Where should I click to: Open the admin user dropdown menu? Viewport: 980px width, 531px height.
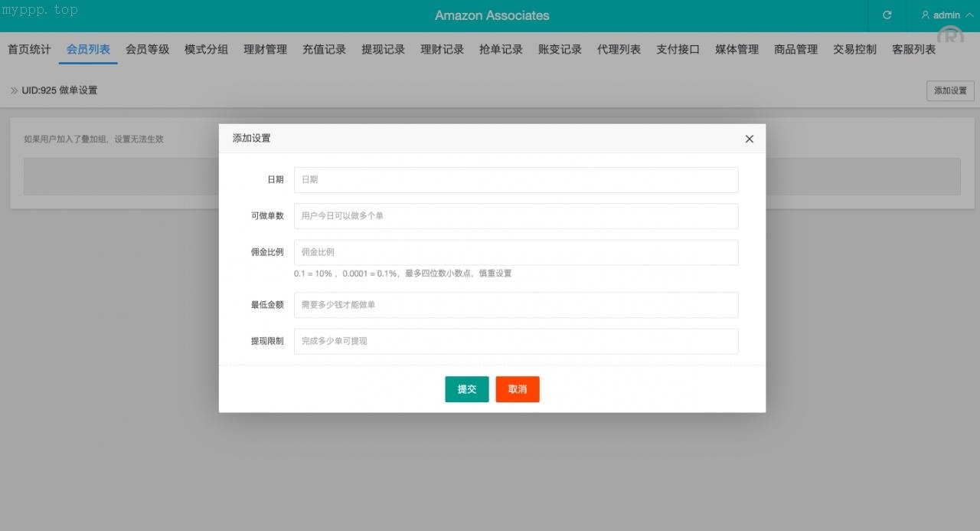point(947,15)
